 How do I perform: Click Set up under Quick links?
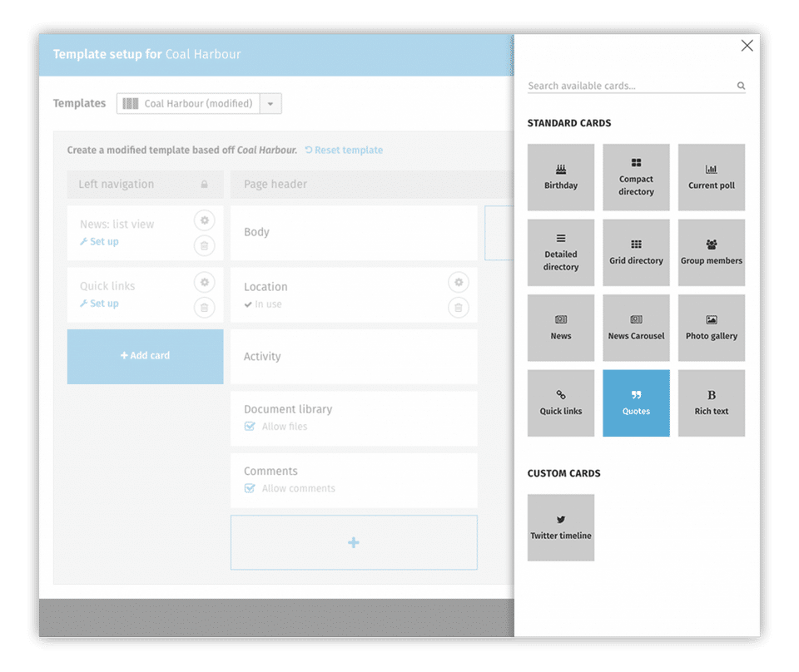click(x=99, y=304)
